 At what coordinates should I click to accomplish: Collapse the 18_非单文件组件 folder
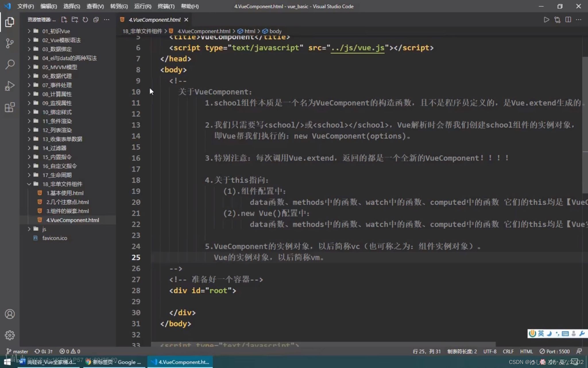coord(62,184)
